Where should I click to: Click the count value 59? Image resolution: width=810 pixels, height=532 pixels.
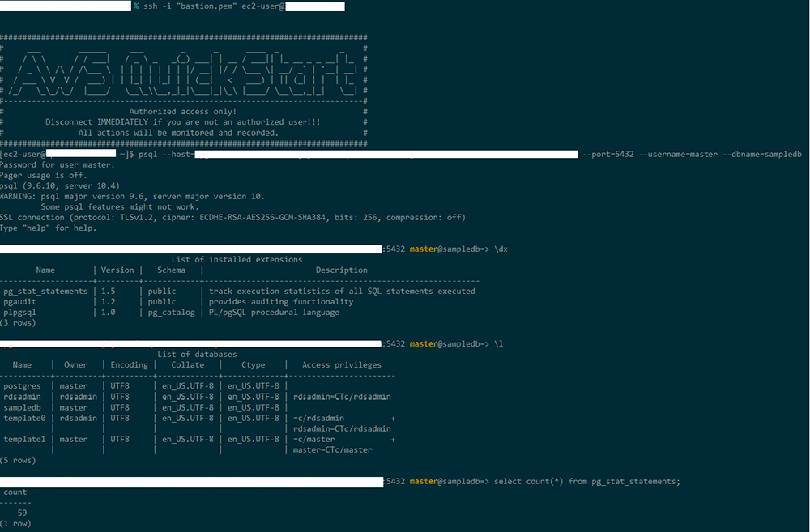point(22,513)
